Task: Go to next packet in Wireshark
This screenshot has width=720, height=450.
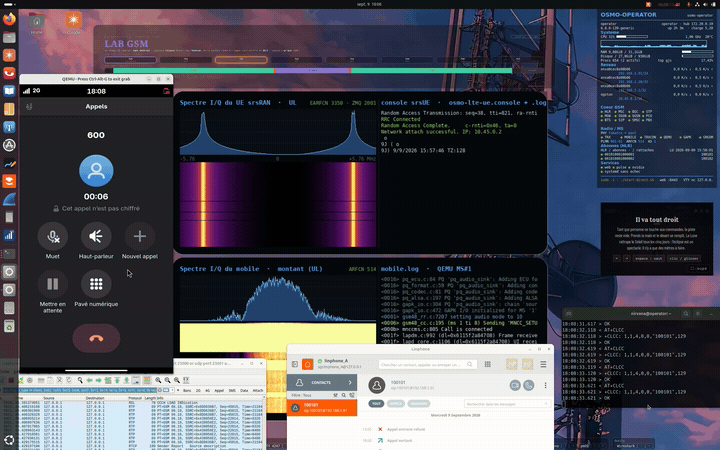Action: click(x=99, y=380)
